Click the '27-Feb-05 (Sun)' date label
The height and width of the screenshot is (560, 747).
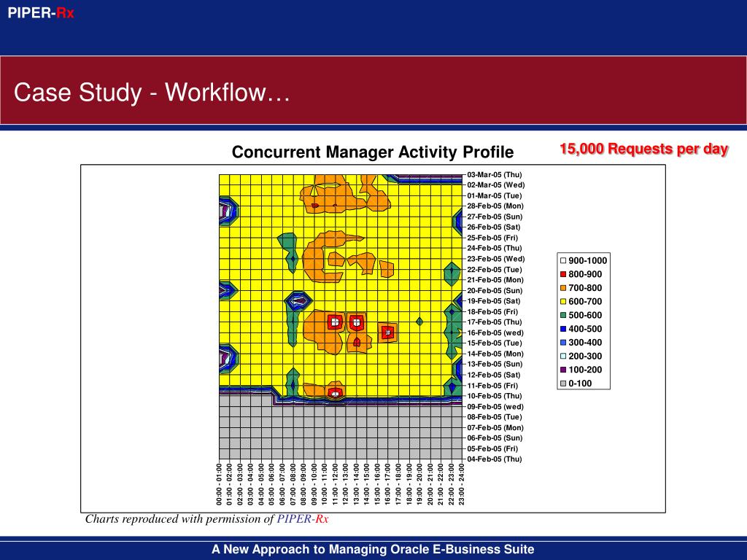[x=495, y=217]
